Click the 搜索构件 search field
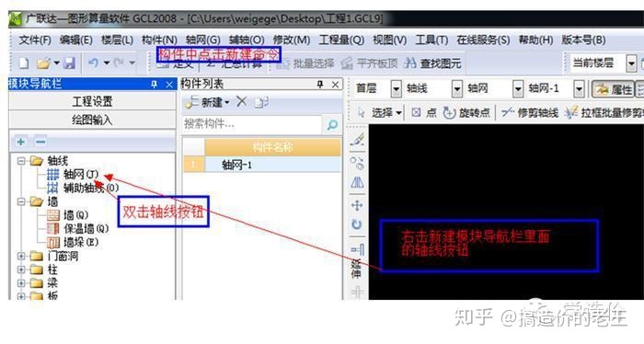This screenshot has width=644, height=344. tap(252, 124)
